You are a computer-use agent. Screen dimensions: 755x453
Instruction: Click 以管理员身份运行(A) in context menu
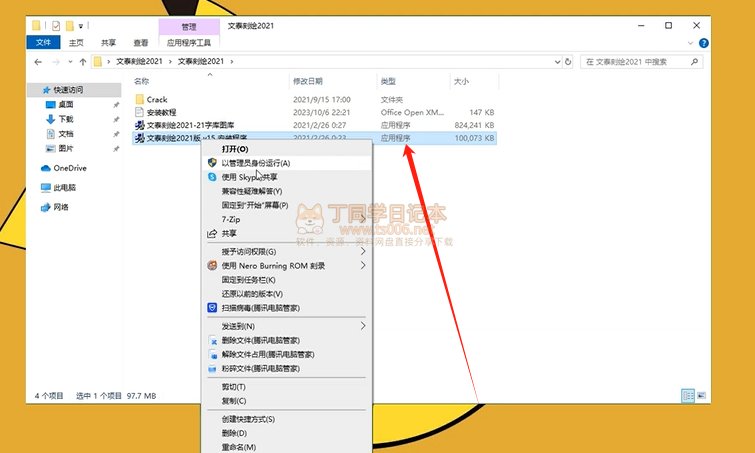287,163
